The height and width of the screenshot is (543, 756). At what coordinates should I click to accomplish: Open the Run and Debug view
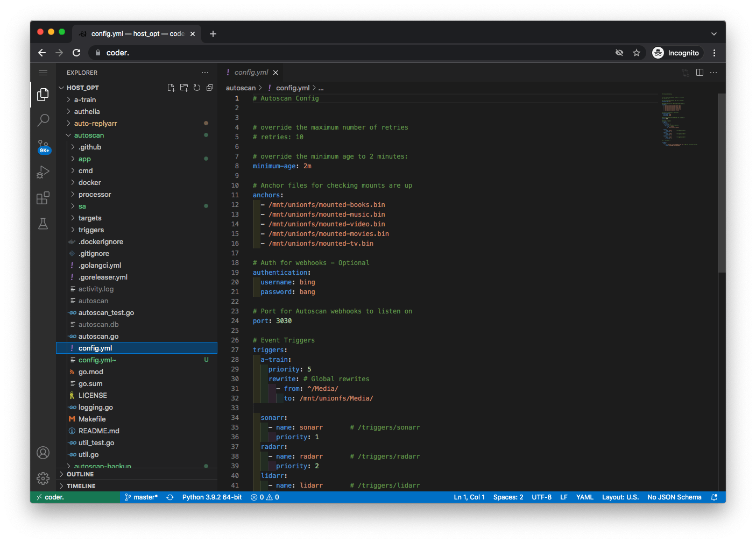(43, 172)
